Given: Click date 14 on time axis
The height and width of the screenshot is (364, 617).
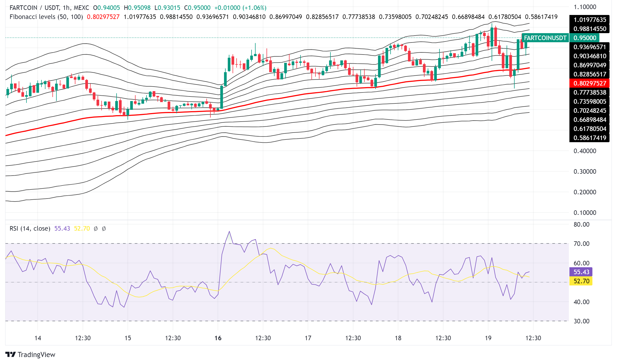Looking at the screenshot, I should (x=38, y=338).
